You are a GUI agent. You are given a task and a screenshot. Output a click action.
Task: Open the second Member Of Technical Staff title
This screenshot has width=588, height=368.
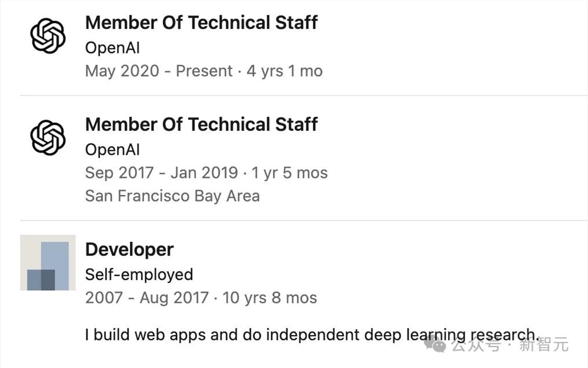201,124
